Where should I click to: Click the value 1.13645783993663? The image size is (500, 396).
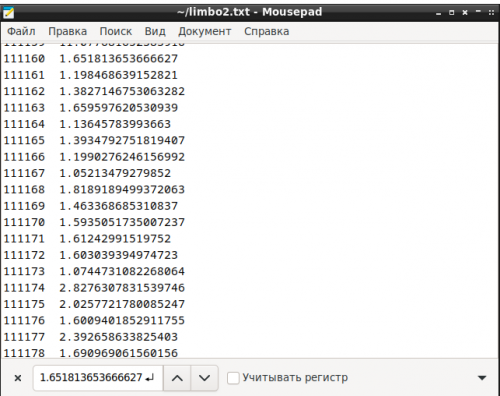[x=115, y=124]
